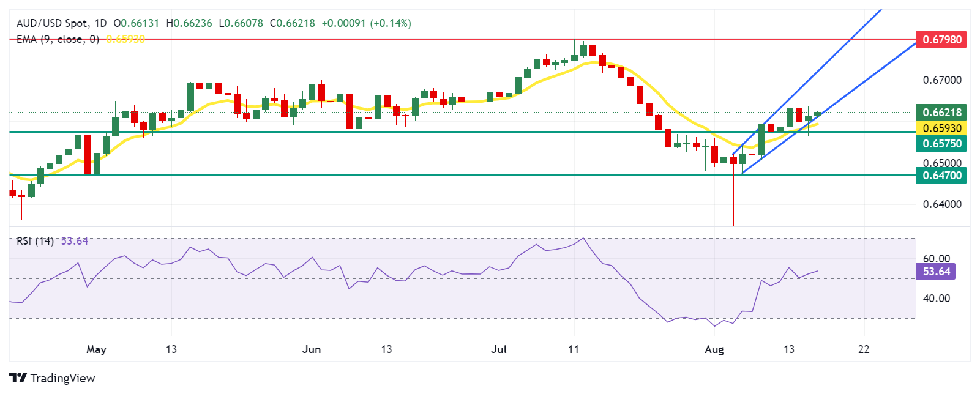
Task: Click the Jun label on time axis
Action: point(312,349)
